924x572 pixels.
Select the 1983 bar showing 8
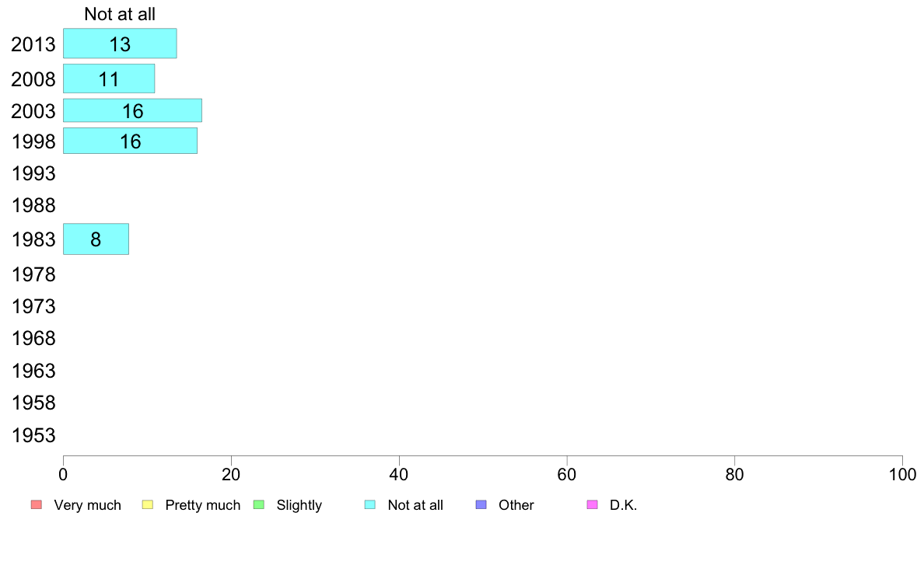pos(96,239)
